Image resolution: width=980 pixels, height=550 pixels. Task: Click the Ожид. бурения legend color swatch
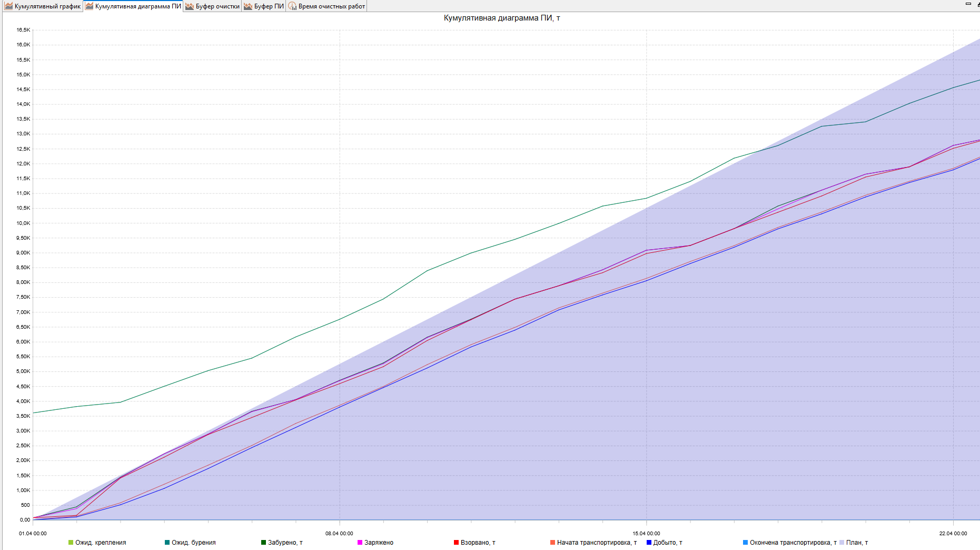tap(167, 543)
